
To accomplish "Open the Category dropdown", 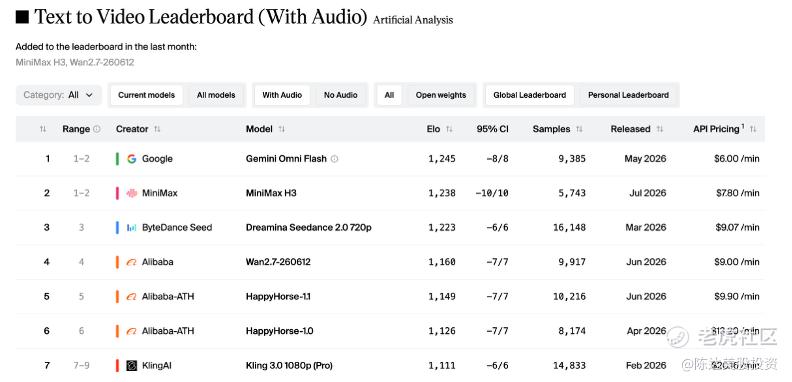I will (x=59, y=95).
